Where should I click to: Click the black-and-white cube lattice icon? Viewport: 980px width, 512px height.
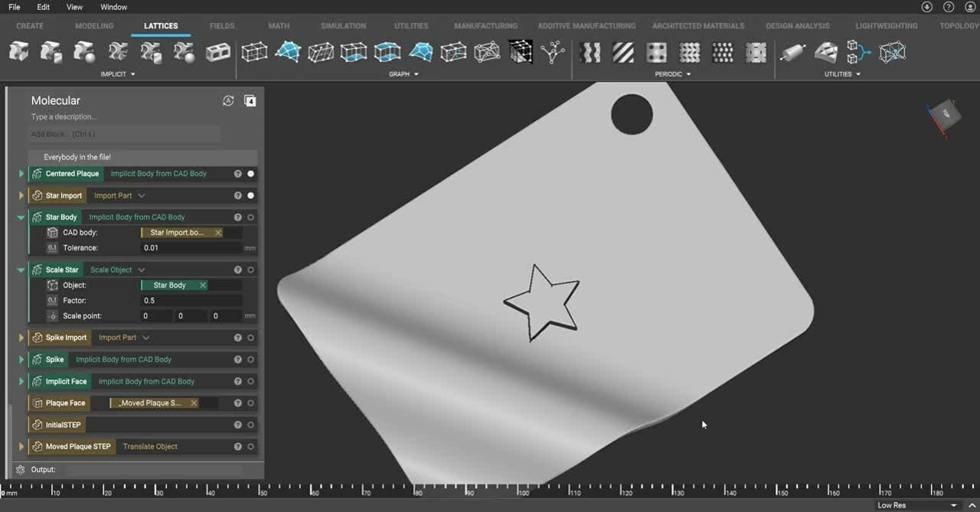[x=521, y=52]
